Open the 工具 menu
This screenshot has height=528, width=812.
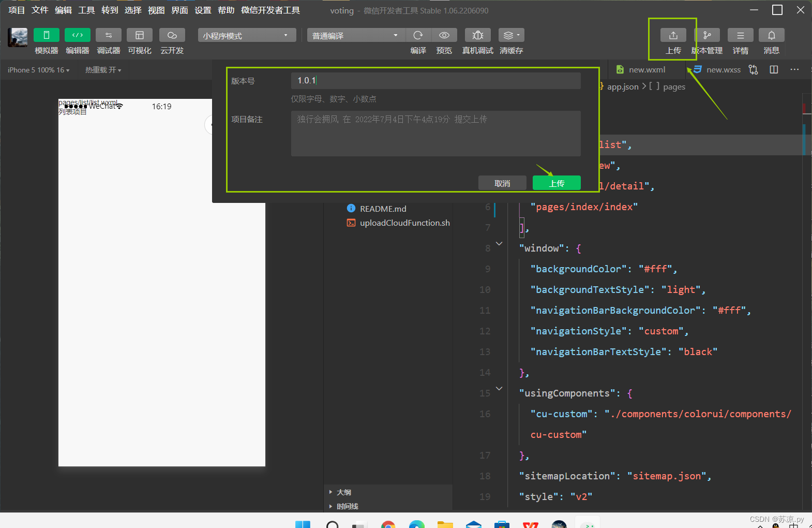pyautogui.click(x=86, y=10)
